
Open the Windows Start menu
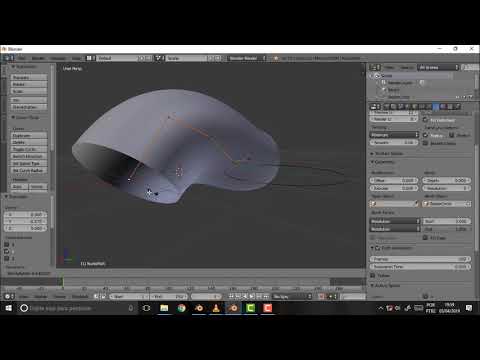pyautogui.click(x=8, y=308)
